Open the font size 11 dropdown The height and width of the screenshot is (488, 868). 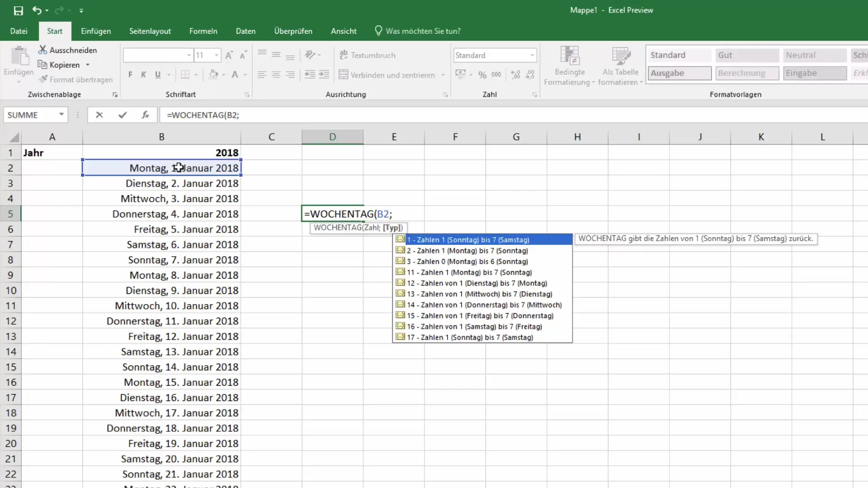217,55
